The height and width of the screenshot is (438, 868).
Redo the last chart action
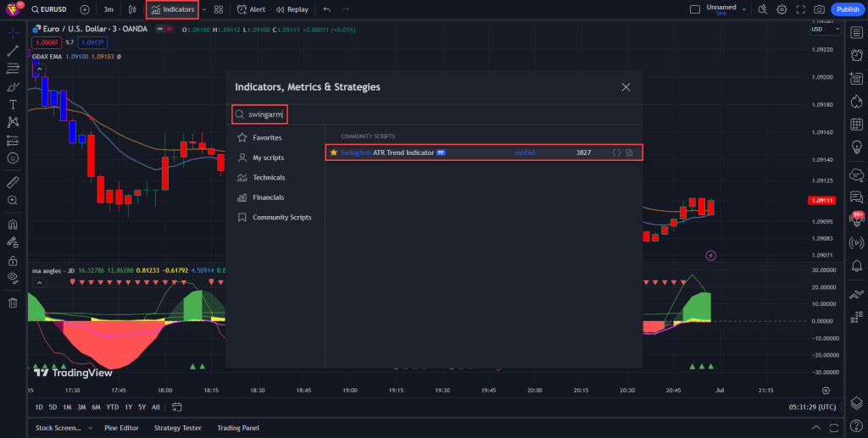coord(346,9)
